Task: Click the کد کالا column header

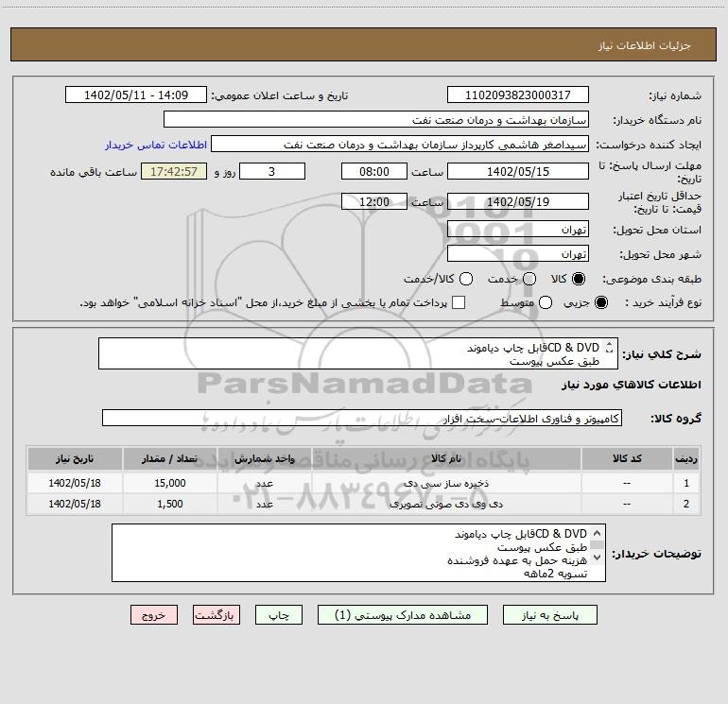Action: (x=627, y=458)
